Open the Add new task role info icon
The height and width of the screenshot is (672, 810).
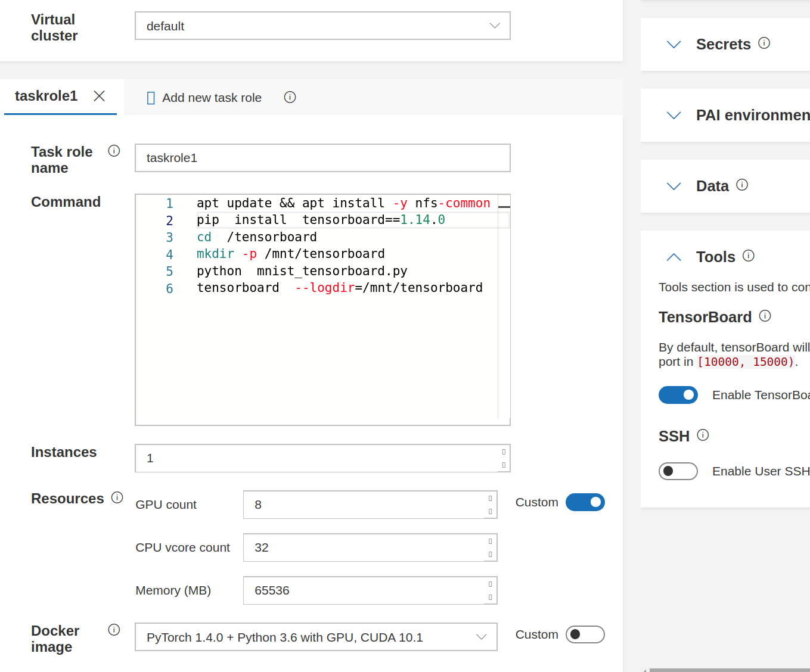(x=290, y=97)
